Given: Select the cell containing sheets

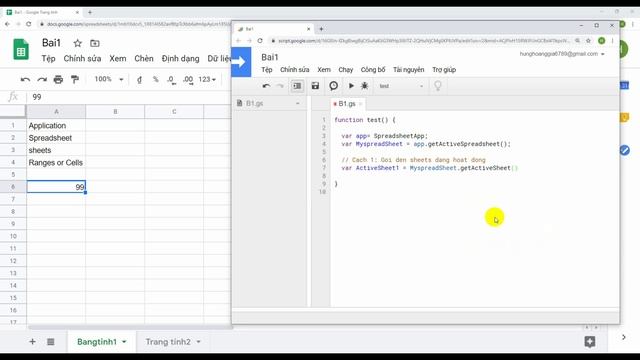Looking at the screenshot, I should pyautogui.click(x=56, y=150).
